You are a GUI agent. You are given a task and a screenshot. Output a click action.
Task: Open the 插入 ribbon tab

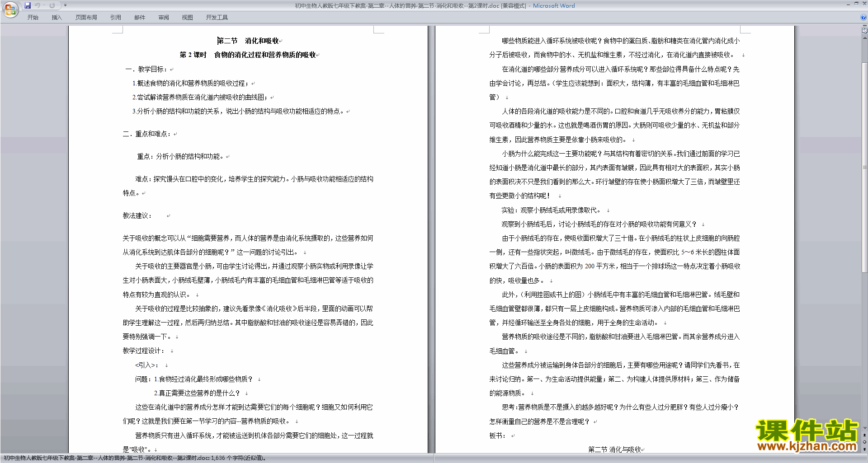(57, 18)
